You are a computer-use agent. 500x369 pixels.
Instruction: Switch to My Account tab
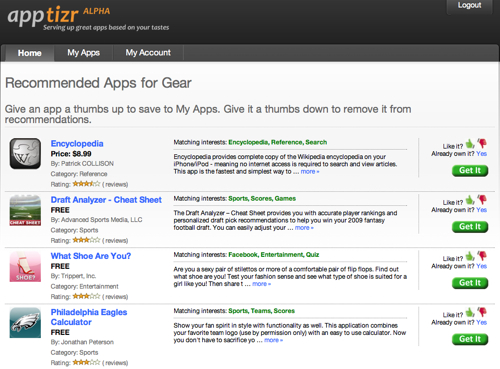(x=148, y=53)
